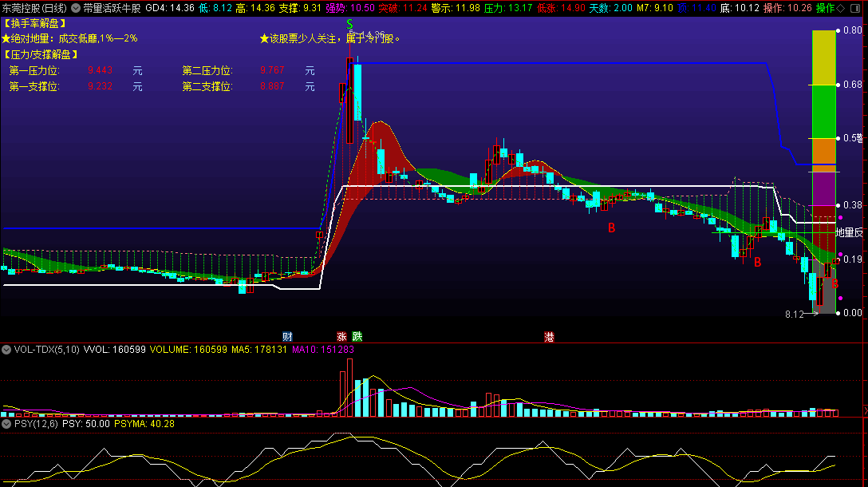Click the green segment of the right color bar

point(823,111)
